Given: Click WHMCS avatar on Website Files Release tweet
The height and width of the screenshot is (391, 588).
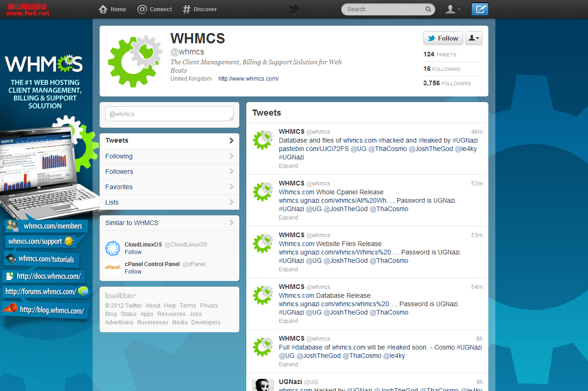Looking at the screenshot, I should pos(263,243).
